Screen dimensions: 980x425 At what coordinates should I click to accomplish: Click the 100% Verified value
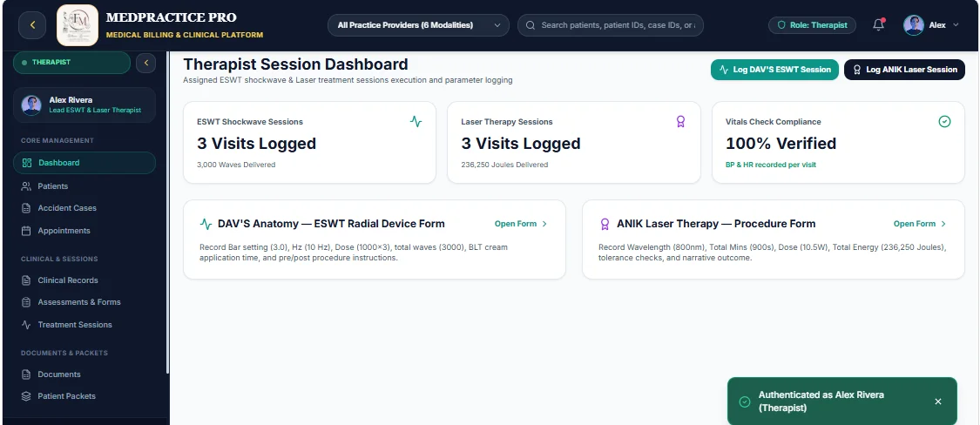781,143
